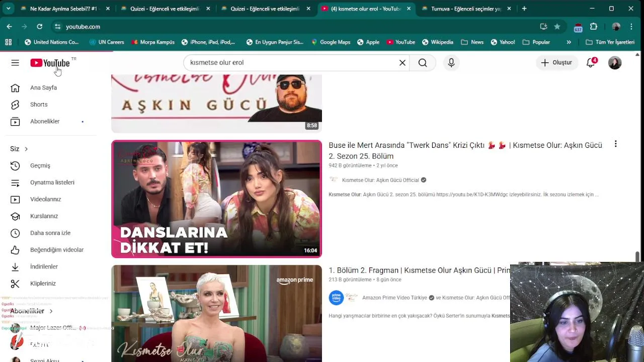
Task: Click the Ana Sayfa home icon
Action: click(15, 88)
